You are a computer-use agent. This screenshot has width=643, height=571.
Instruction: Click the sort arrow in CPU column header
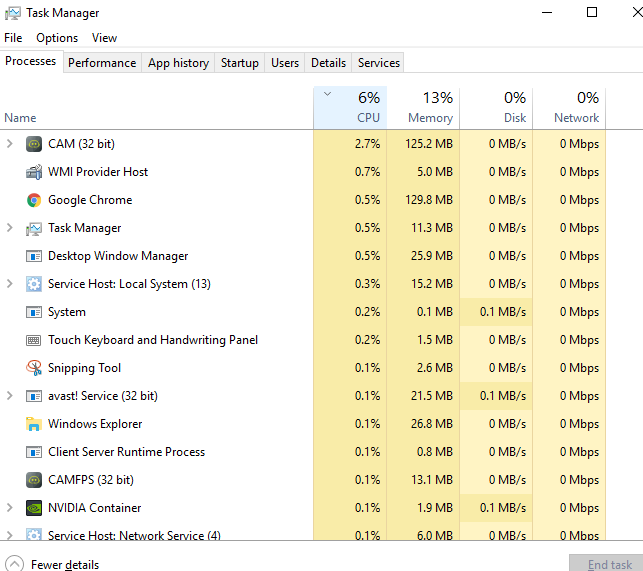coord(327,94)
